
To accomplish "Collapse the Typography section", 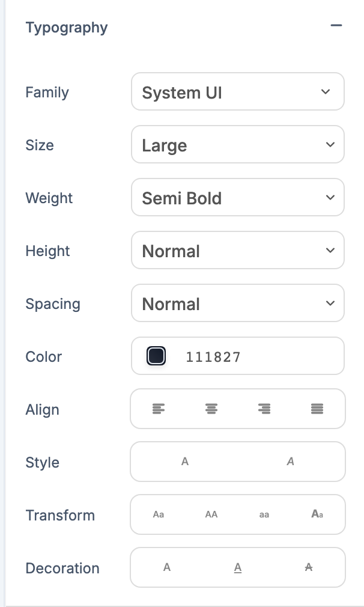I will [x=336, y=26].
